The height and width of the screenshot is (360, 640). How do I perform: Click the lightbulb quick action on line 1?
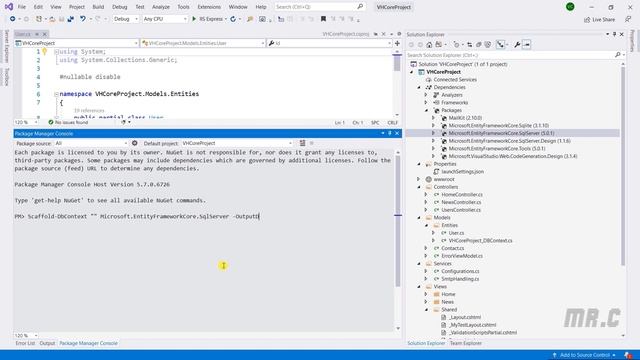(44, 51)
